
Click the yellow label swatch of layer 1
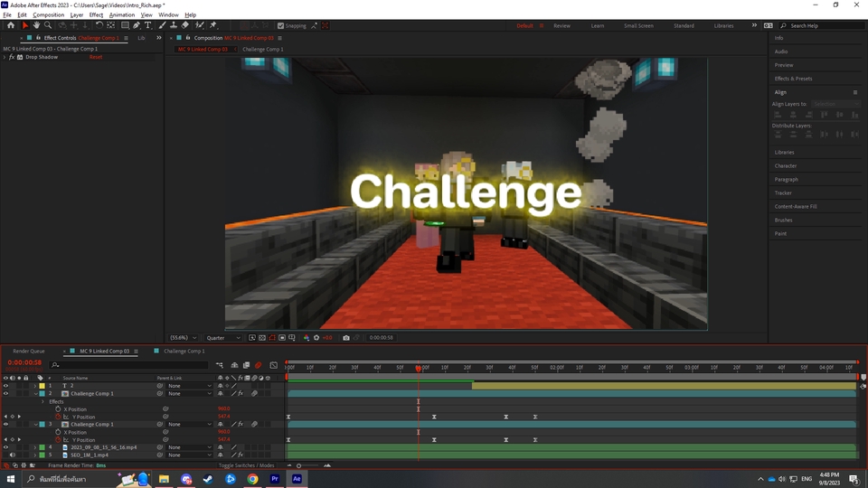click(42, 386)
